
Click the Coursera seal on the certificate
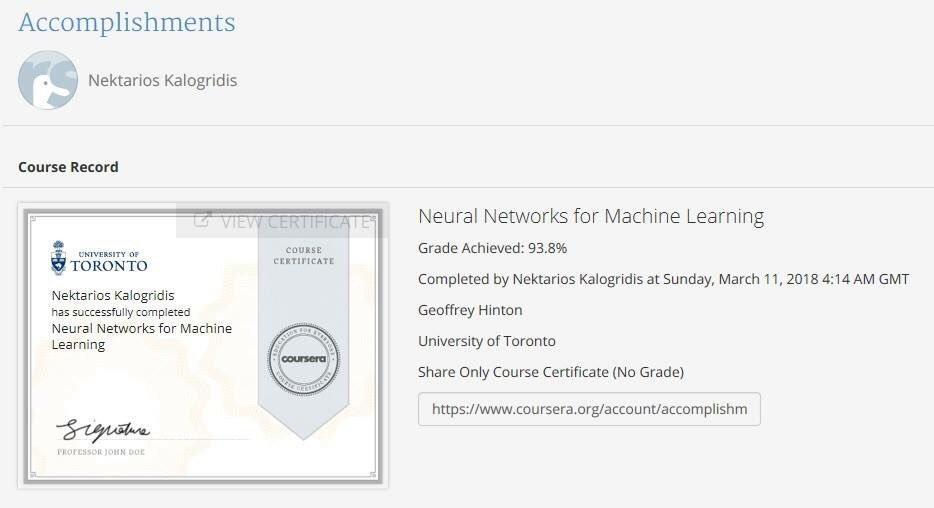[x=304, y=359]
